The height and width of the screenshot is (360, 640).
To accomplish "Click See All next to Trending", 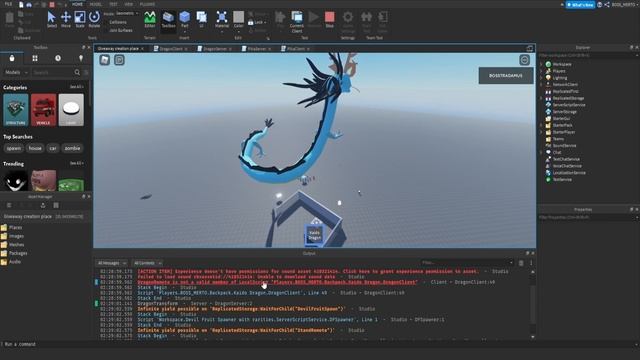I will coord(76,163).
